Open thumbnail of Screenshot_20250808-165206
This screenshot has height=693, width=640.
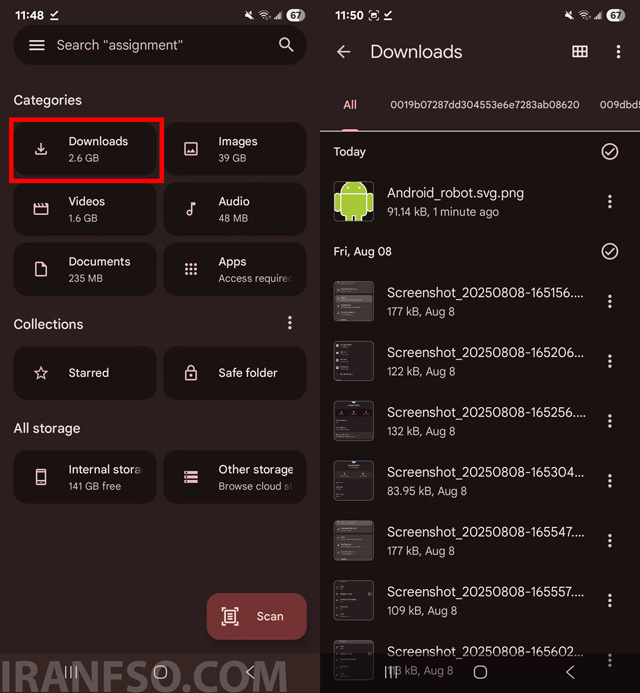pyautogui.click(x=354, y=361)
